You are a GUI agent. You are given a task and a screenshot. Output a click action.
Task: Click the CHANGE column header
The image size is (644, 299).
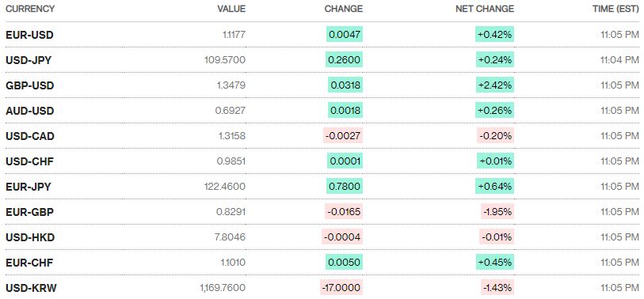click(x=344, y=9)
